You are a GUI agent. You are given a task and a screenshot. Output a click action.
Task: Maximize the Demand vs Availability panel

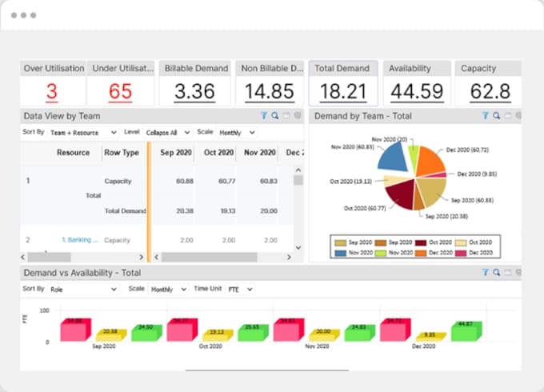508,273
